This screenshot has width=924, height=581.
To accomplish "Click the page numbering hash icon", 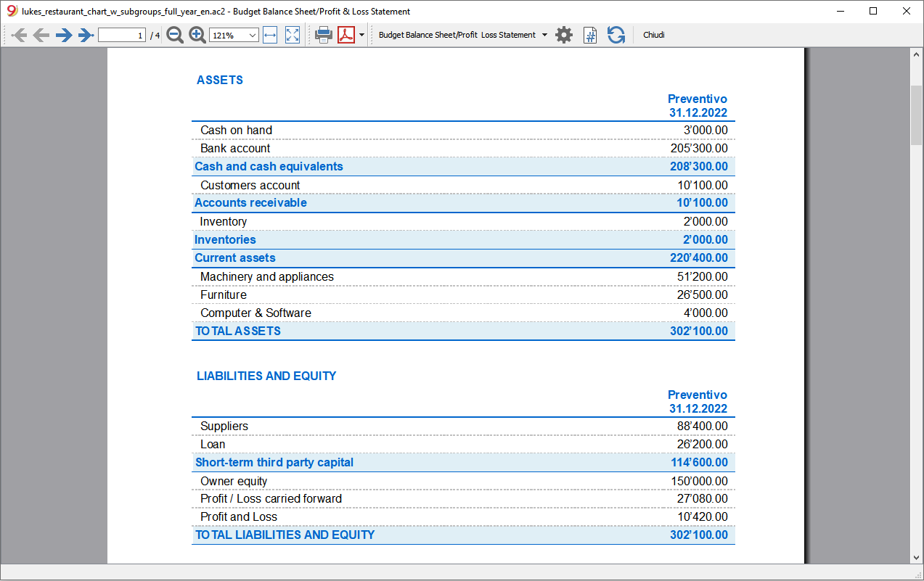I will 590,35.
